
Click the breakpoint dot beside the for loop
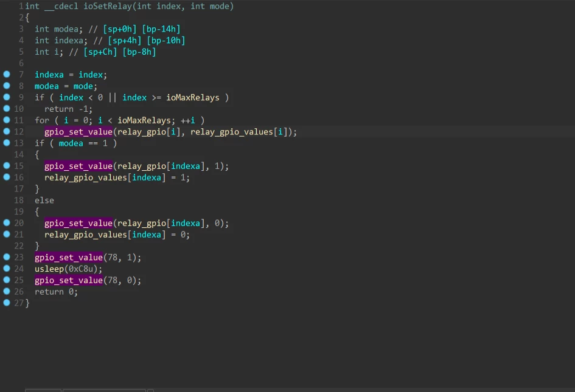(x=6, y=120)
